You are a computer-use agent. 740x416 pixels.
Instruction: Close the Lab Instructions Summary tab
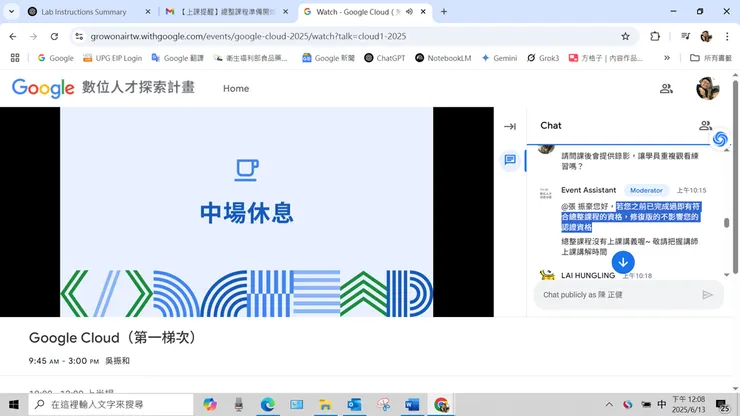point(148,12)
